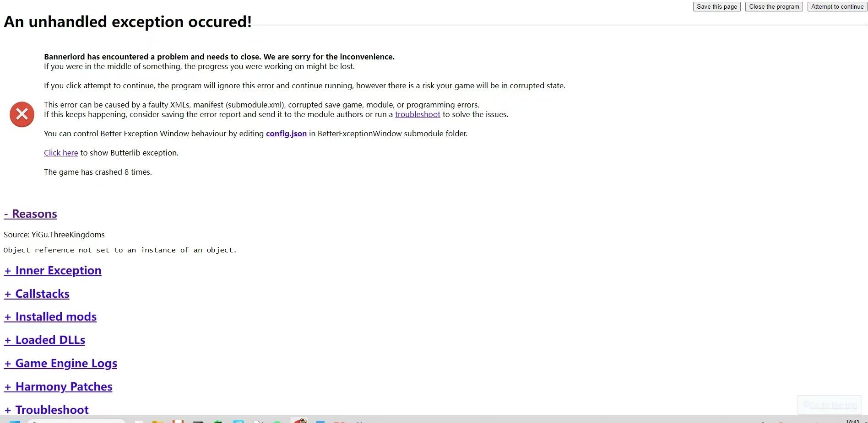This screenshot has width=868, height=423.
Task: Click the bold 'Bannerlord has encountered a problem' line
Action: (x=219, y=57)
